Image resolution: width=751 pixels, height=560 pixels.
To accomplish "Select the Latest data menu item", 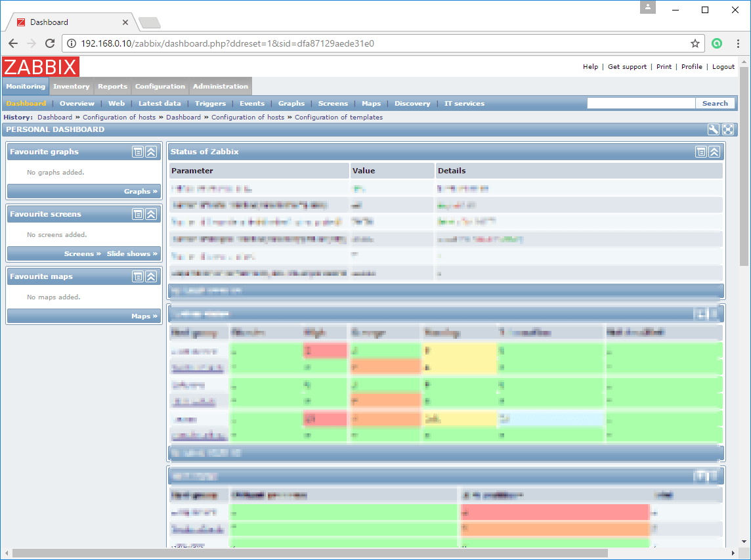I will pyautogui.click(x=160, y=103).
